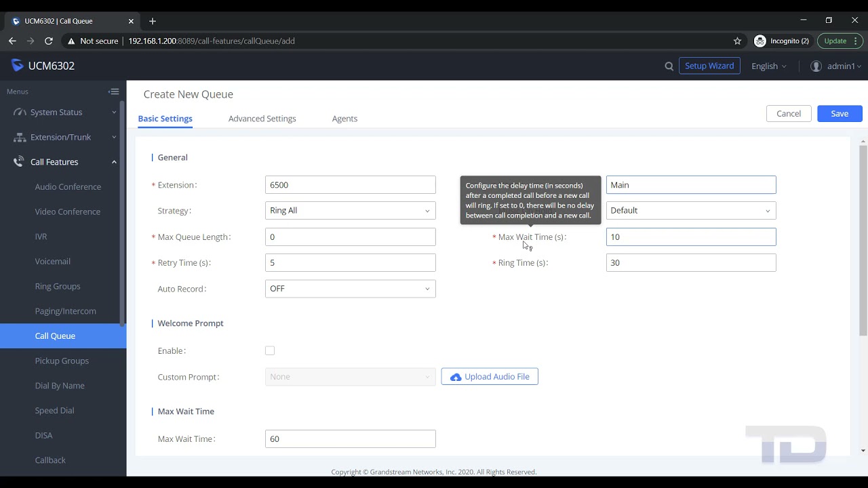Open the Custom Prompt None dropdown
868x488 pixels.
[x=350, y=377]
